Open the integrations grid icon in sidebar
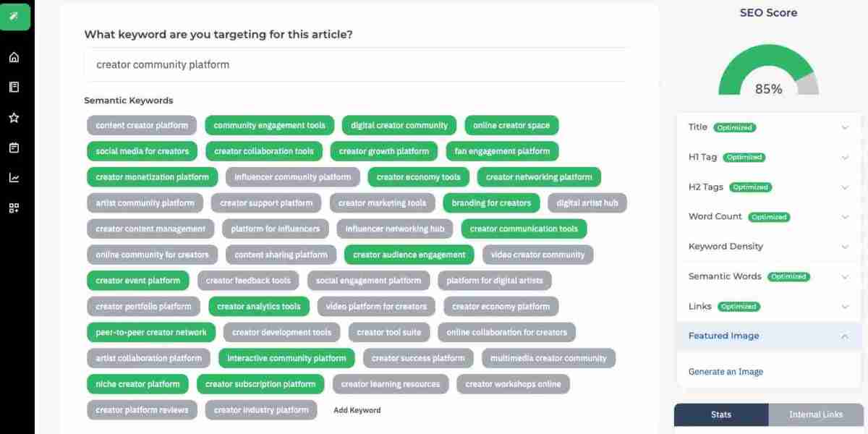 [14, 208]
